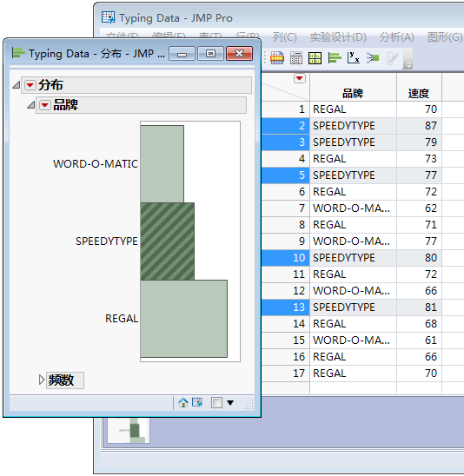Screen dimensions: 464x476
Task: Click WORD-O-MA... cell in row 9
Action: (x=353, y=241)
